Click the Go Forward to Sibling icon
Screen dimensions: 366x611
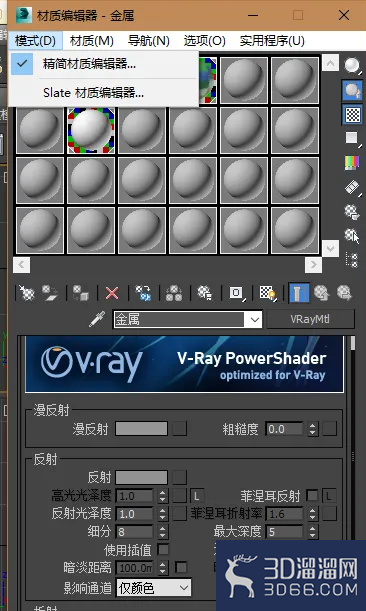[x=345, y=293]
